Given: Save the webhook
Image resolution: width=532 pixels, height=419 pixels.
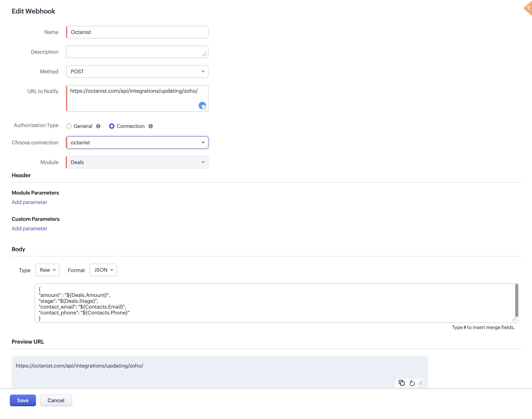Looking at the screenshot, I should tap(23, 400).
